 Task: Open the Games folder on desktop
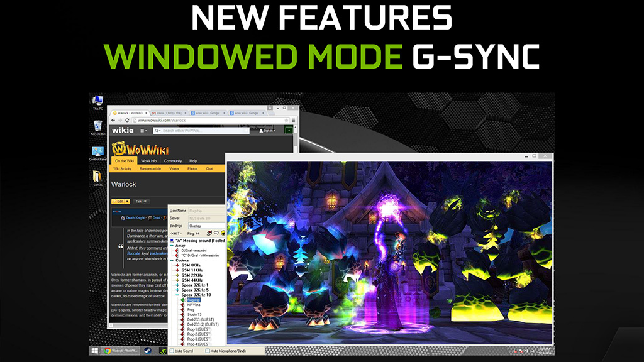[97, 178]
